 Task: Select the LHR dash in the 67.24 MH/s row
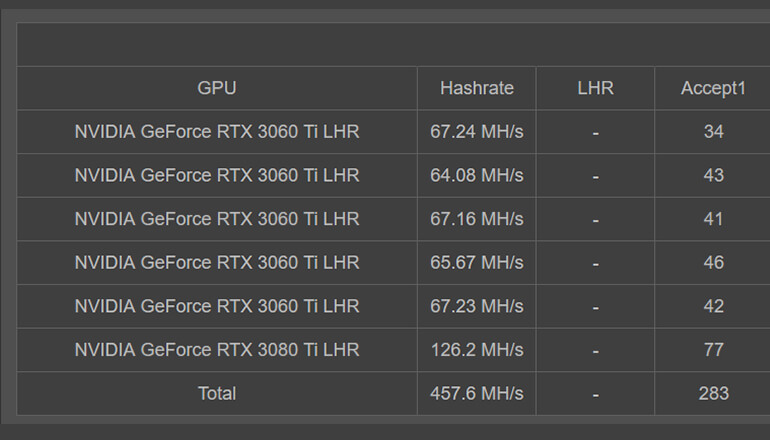tap(596, 133)
